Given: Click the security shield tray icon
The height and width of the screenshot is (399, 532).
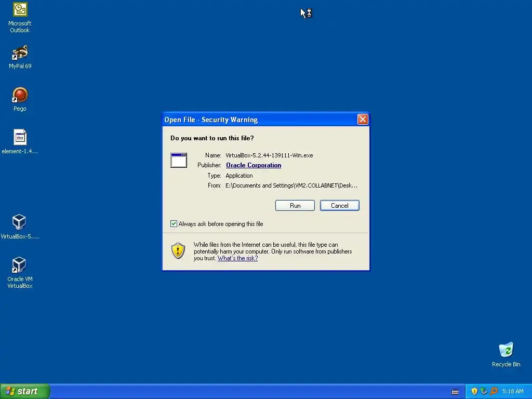Looking at the screenshot, I should point(474,391).
